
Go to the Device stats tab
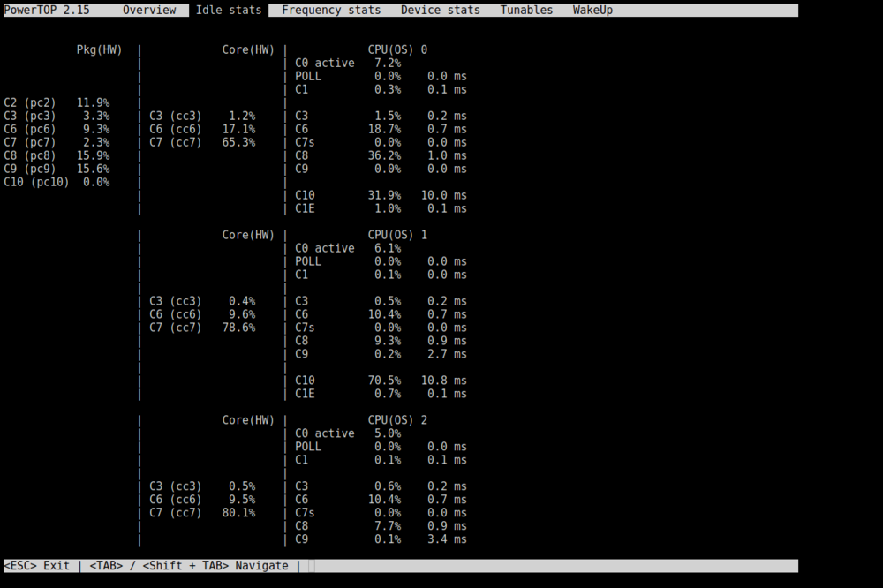tap(441, 10)
